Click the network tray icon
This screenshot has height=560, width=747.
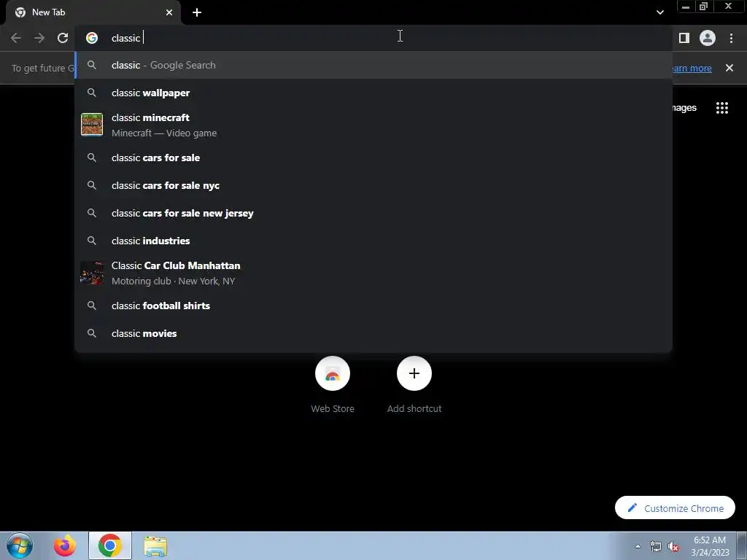[x=656, y=547]
